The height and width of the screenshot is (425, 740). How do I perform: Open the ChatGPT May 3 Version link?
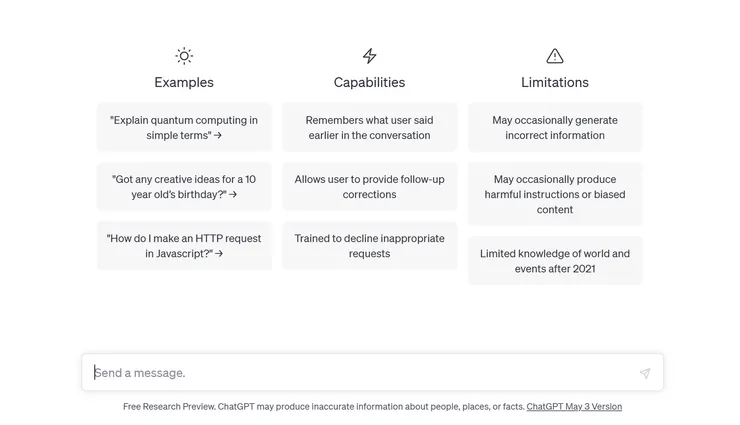tap(574, 407)
